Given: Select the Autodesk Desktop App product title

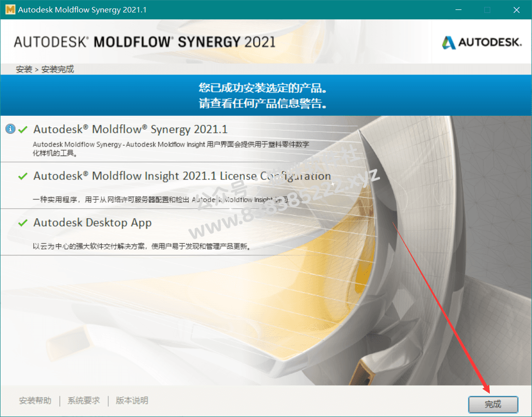Looking at the screenshot, I should [x=92, y=223].
